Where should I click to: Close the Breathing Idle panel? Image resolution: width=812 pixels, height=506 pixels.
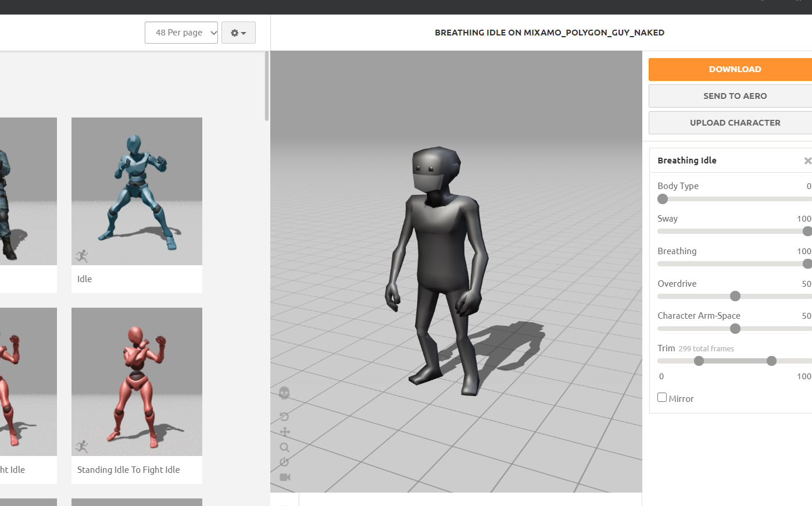click(807, 161)
